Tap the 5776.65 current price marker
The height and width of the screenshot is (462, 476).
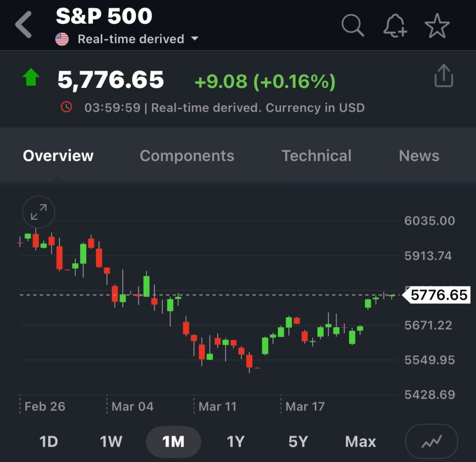pos(438,295)
